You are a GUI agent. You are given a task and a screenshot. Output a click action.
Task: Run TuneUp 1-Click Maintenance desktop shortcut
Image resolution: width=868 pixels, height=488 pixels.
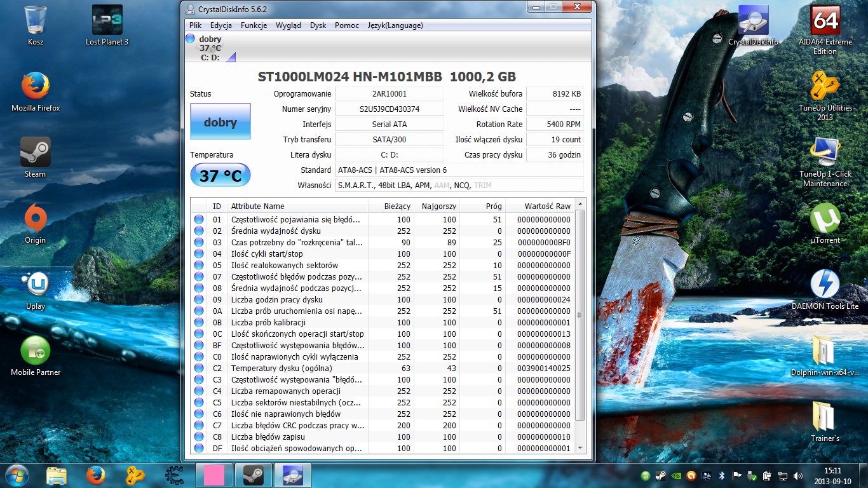[x=825, y=162]
